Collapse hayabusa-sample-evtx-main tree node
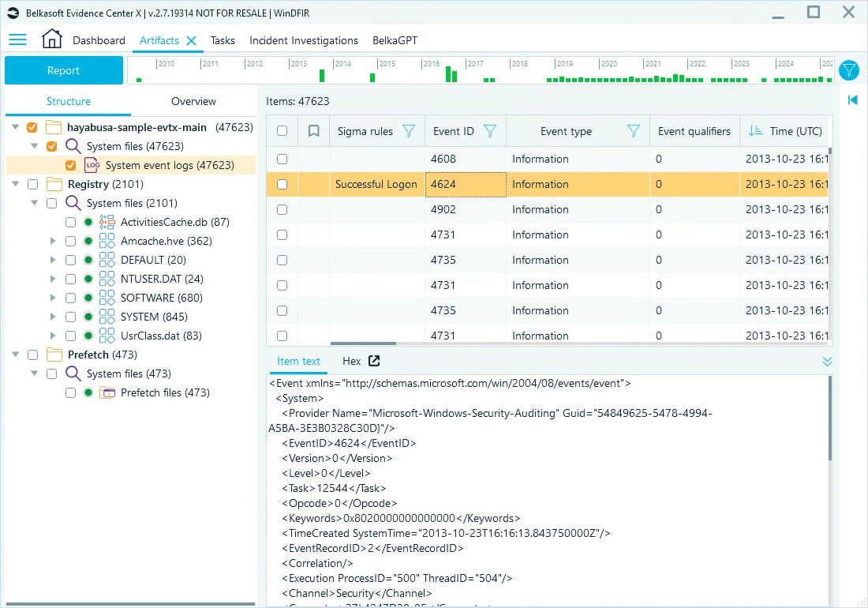The image size is (868, 608). pyautogui.click(x=16, y=127)
